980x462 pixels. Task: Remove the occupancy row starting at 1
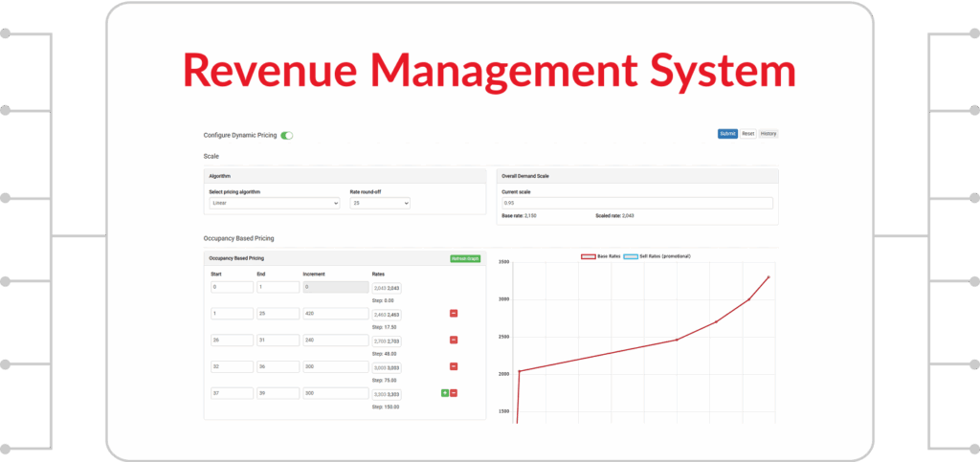pos(454,314)
